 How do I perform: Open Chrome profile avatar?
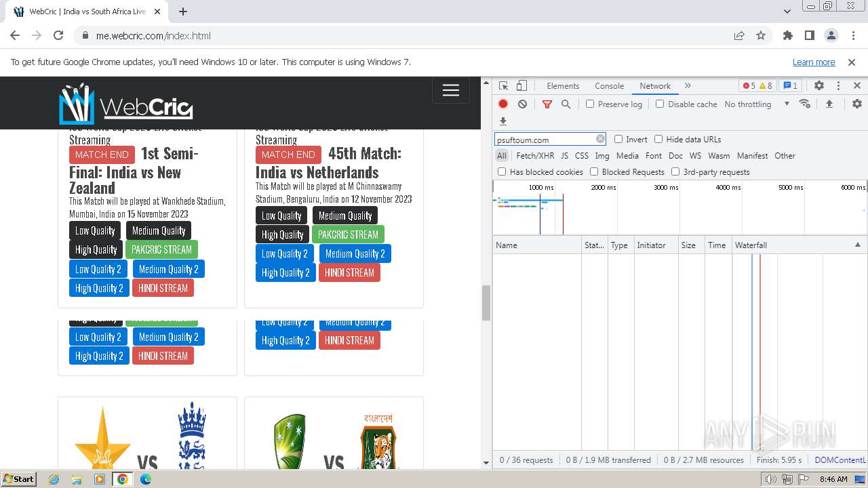pos(831,36)
